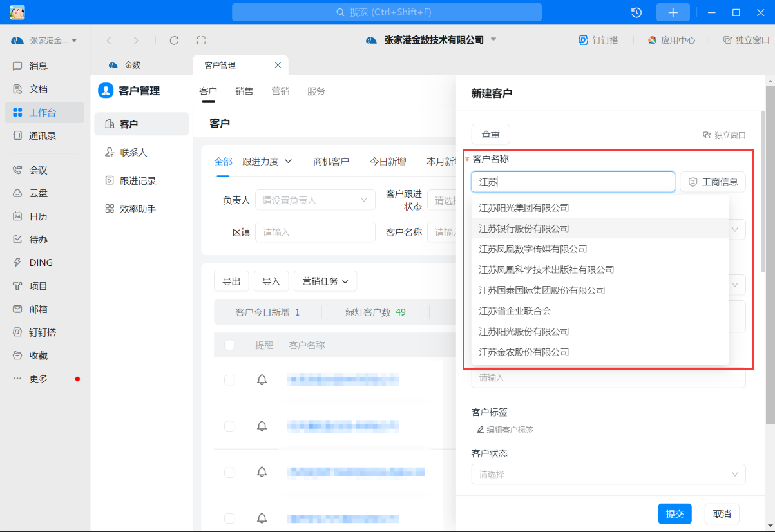
Task: Open the 客户状态 请选择 dropdown
Action: [x=608, y=474]
